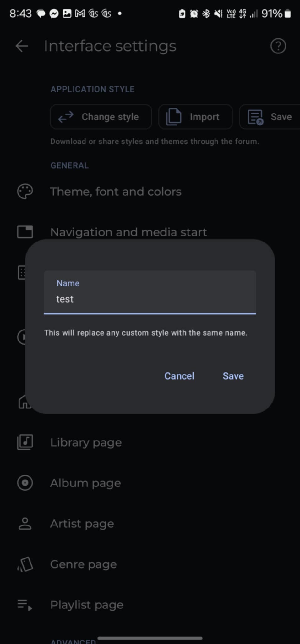300x644 pixels.
Task: Tap the battery indicator in status bar
Action: click(287, 14)
